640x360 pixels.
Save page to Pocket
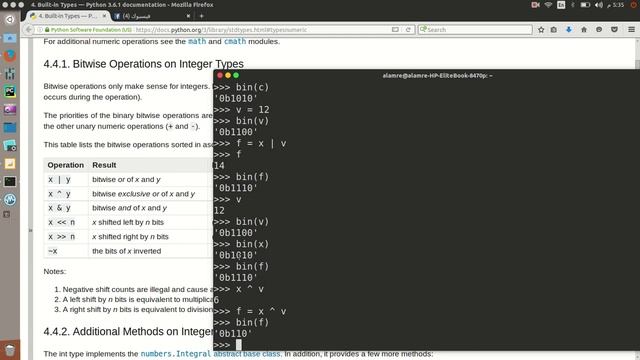[x=614, y=30]
